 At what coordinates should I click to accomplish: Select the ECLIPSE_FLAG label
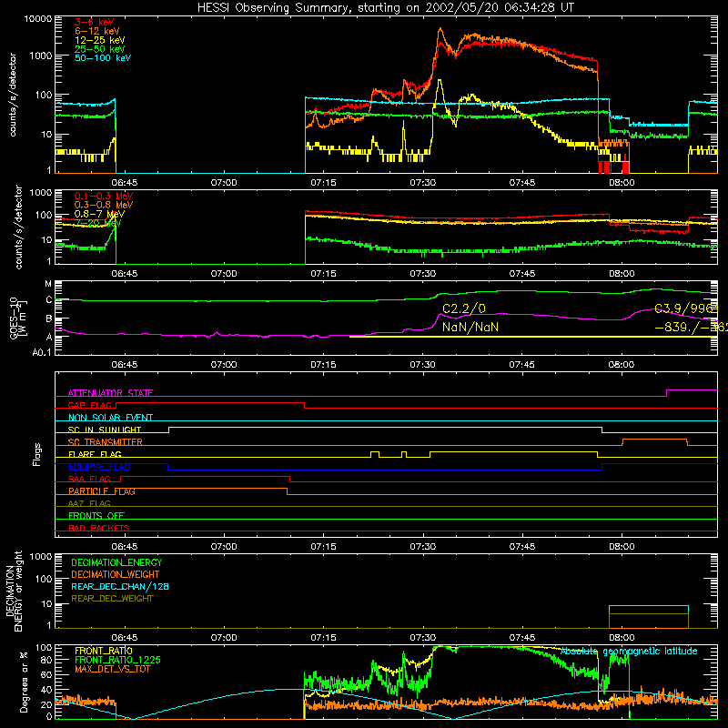click(99, 467)
